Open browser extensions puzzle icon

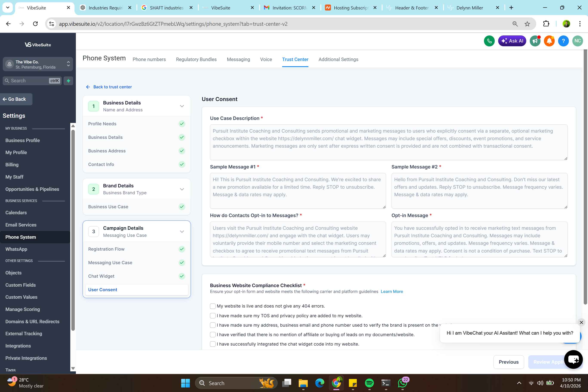tap(546, 24)
